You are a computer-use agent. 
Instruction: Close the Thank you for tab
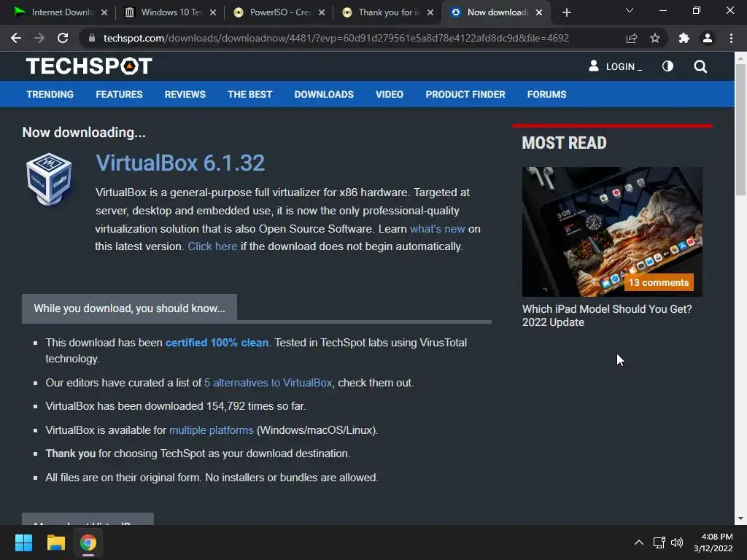click(430, 12)
